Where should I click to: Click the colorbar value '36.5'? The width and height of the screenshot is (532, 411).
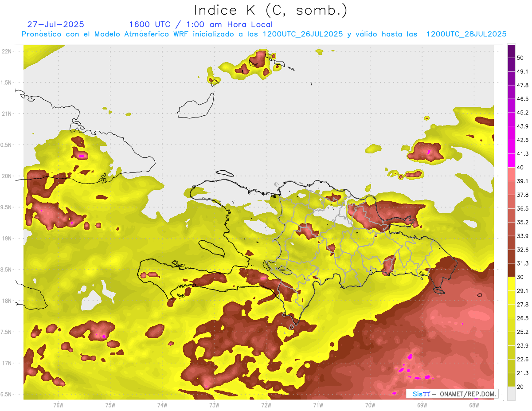523,208
